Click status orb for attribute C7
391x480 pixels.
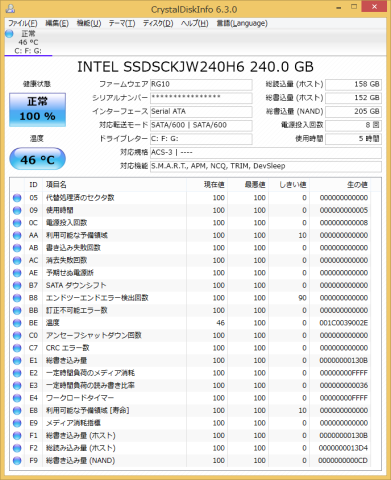(17, 348)
